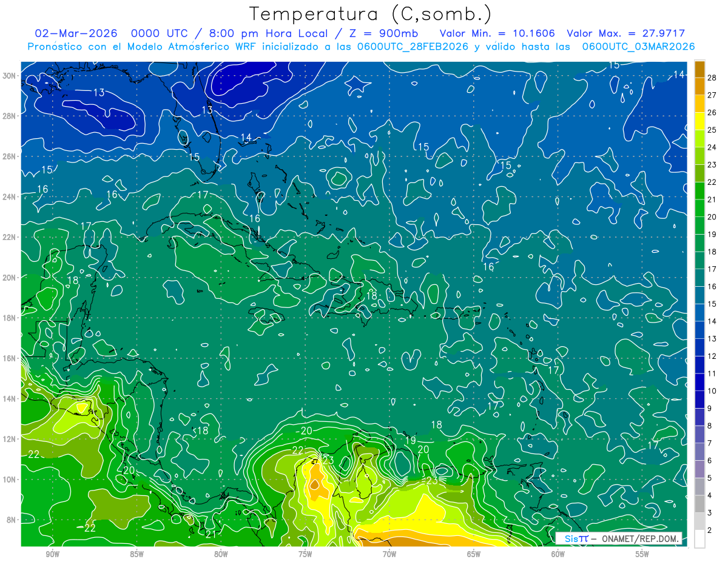Viewport: 728px width, 562px height.
Task: Click the '30N' latitude axis label
Action: (10, 75)
